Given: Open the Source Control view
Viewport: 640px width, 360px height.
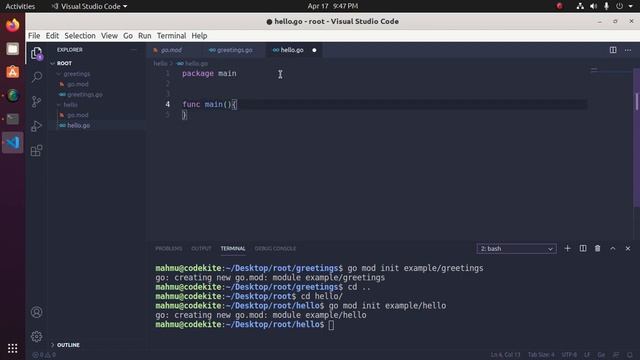Looking at the screenshot, I should pyautogui.click(x=36, y=101).
